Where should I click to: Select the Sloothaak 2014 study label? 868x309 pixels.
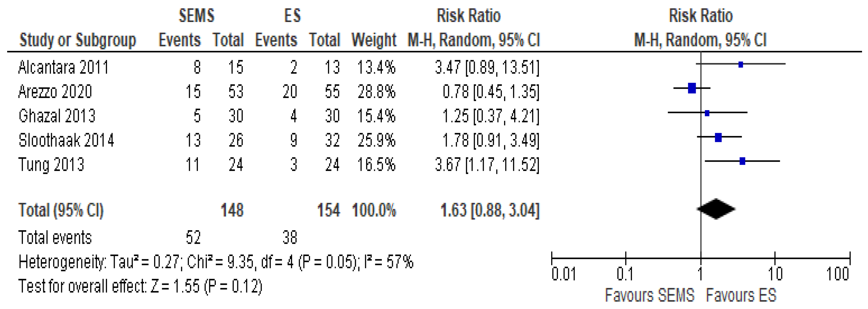coord(66,141)
